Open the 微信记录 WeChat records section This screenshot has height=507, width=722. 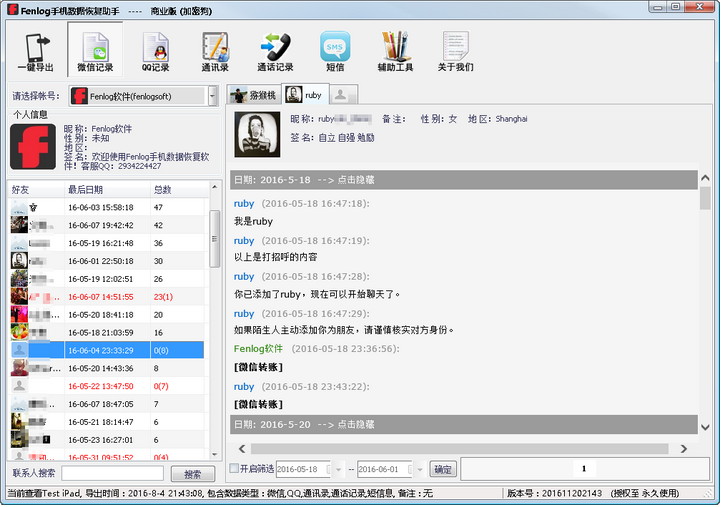(95, 50)
